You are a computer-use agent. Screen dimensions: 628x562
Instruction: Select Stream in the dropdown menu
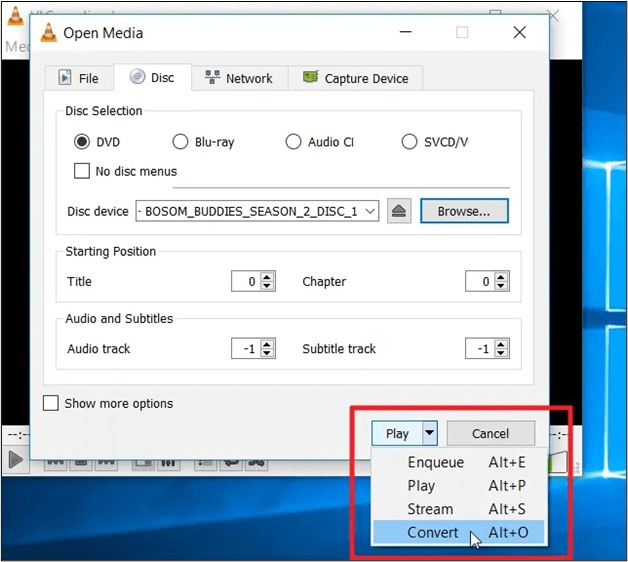point(430,509)
